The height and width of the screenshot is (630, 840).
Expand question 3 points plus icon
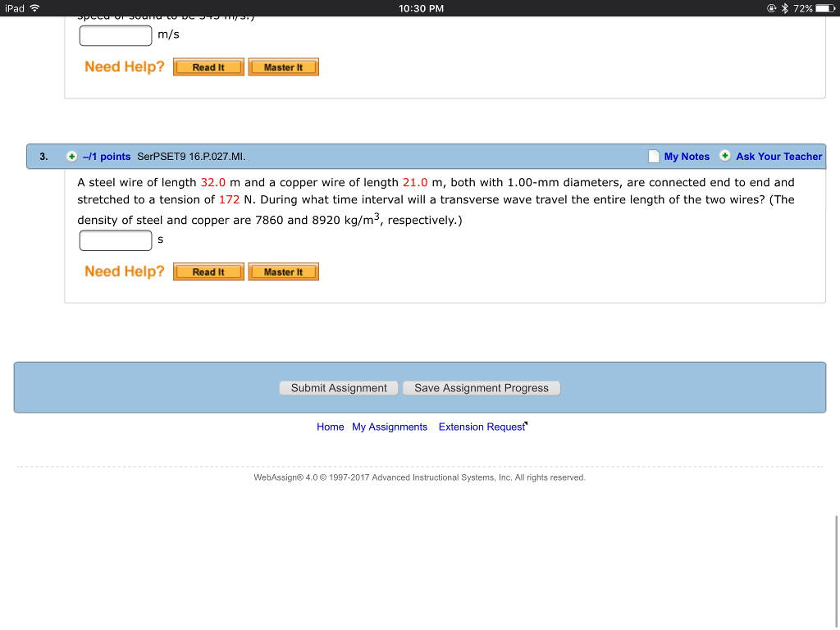pyautogui.click(x=71, y=157)
